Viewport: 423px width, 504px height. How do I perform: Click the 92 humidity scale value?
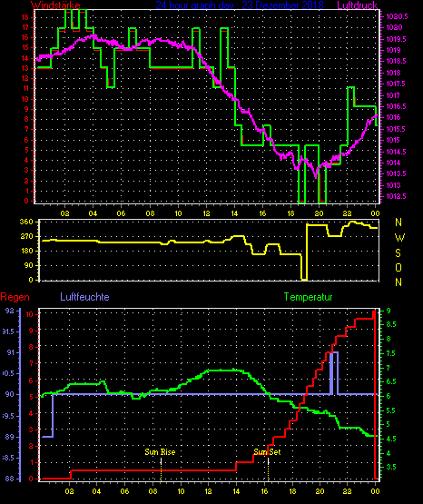pyautogui.click(x=10, y=311)
